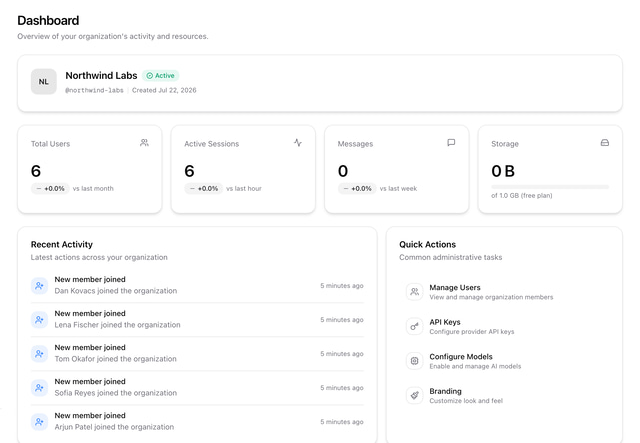Click the Branding paintbrush icon
This screenshot has height=443, width=640.
point(414,395)
